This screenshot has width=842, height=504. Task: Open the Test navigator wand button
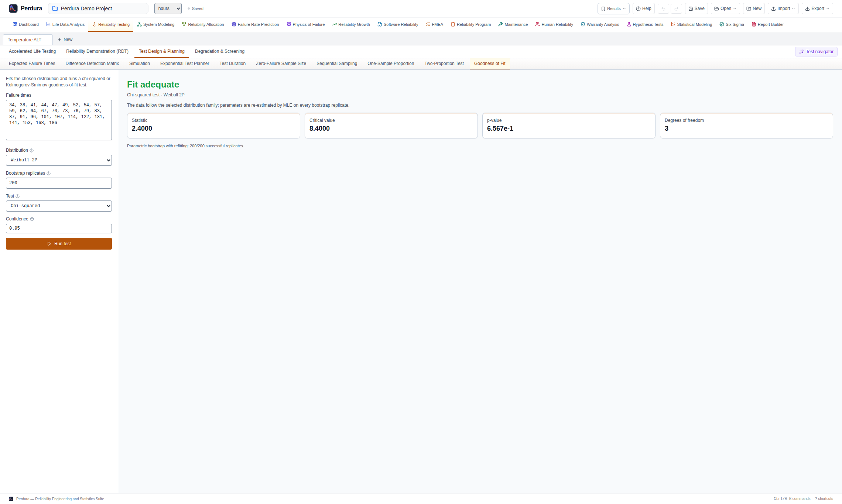[x=816, y=52]
